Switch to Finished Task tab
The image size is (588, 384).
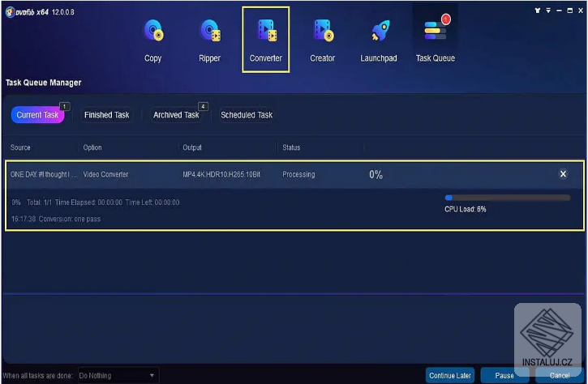coord(107,115)
